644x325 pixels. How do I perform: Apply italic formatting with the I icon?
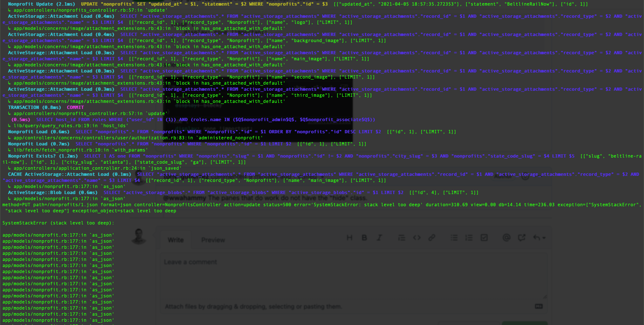379,238
